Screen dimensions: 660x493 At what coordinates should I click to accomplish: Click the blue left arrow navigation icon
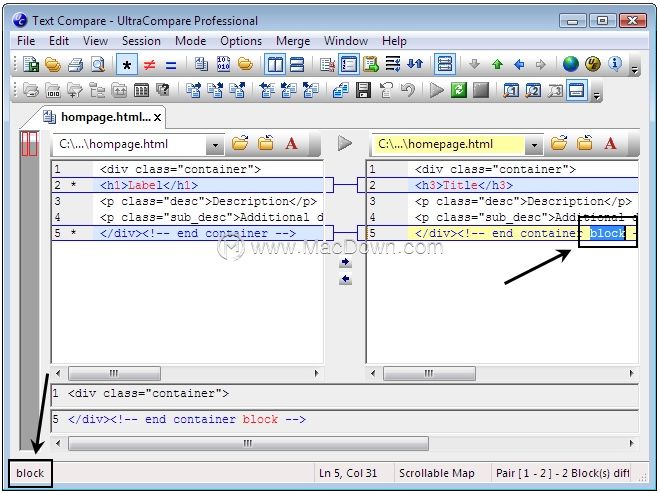tap(519, 64)
